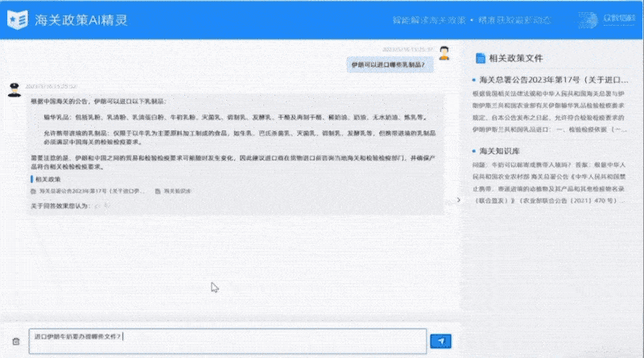Click the first feedback icon after 关于回答效果您认为
644x358 pixels.
(x=97, y=206)
